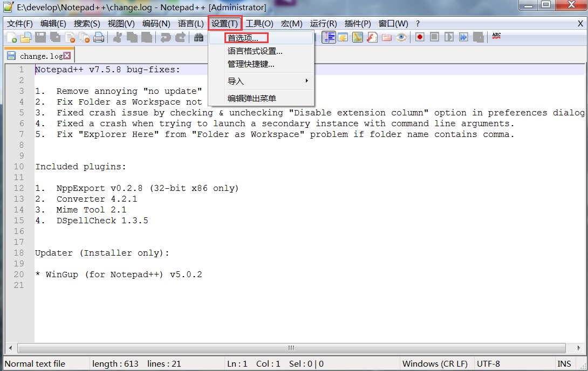Viewport: 588px width, 371px height.
Task: Open Find with the binoculars icon
Action: [199, 37]
